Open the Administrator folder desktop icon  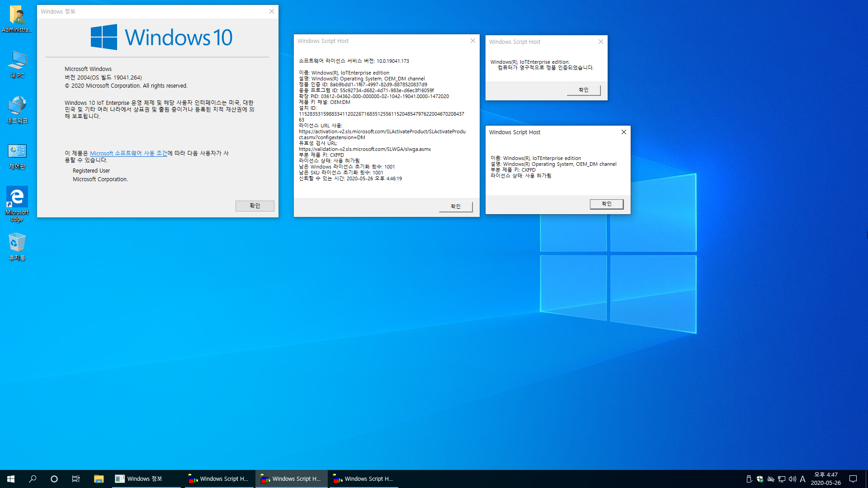click(17, 19)
